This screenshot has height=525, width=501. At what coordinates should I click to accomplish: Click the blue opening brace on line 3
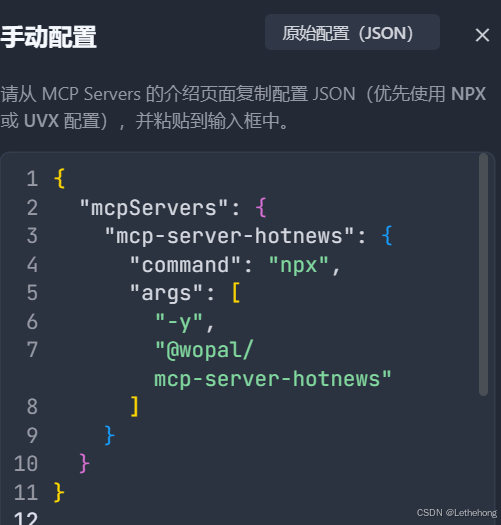pos(387,236)
